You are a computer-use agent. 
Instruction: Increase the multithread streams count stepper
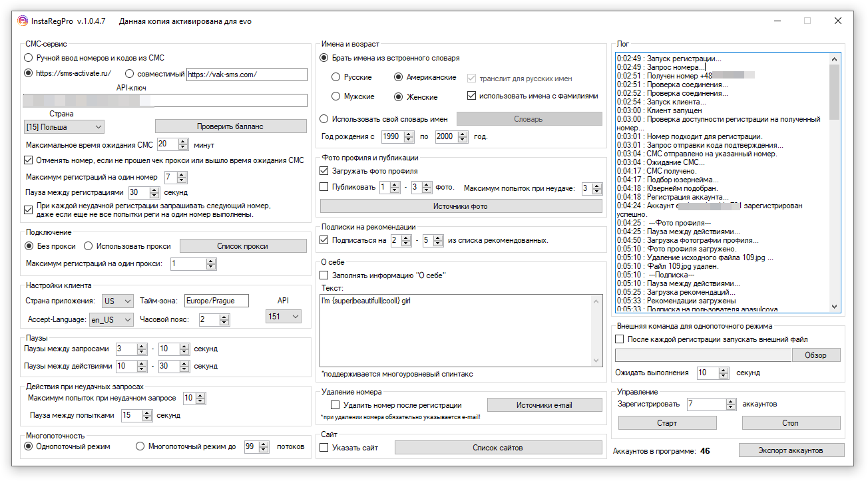(265, 444)
